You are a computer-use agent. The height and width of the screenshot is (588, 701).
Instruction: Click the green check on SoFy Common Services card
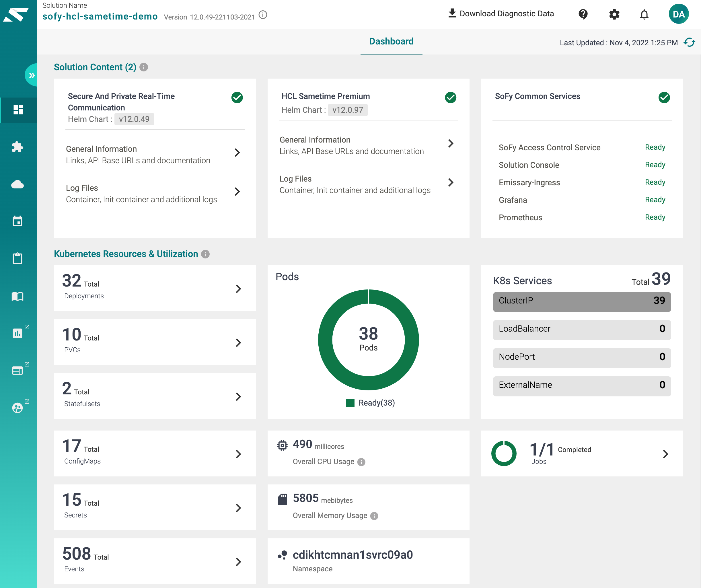[664, 98]
